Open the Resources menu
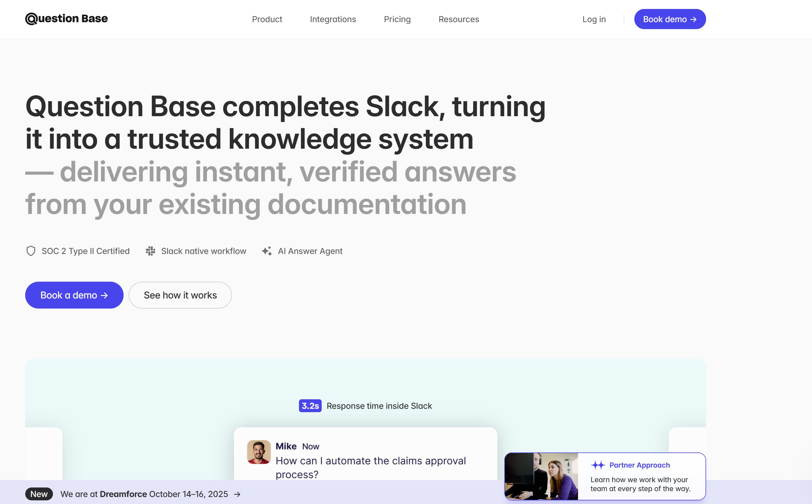812x504 pixels. tap(458, 19)
